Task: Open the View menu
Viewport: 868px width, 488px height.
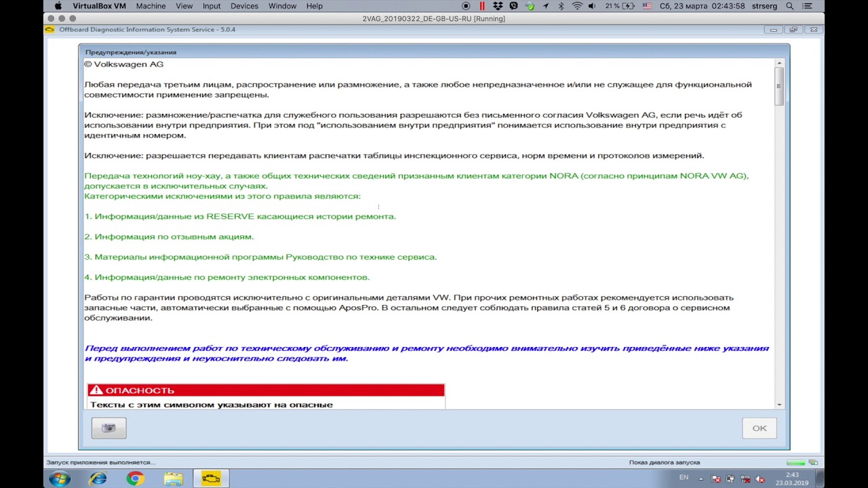Action: (184, 6)
